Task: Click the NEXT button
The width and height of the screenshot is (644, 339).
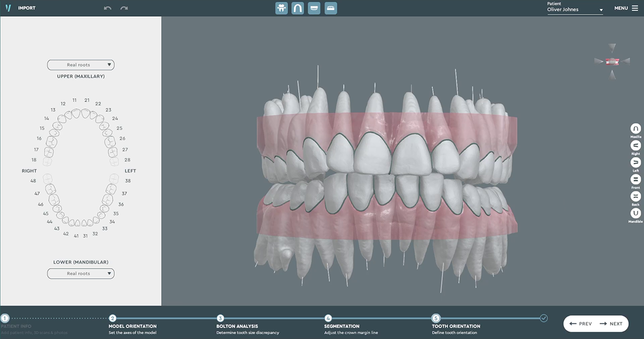Action: 611,323
